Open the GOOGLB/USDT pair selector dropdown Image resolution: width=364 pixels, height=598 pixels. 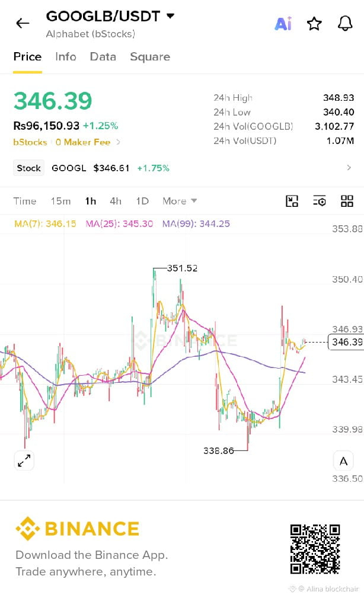[x=110, y=17]
